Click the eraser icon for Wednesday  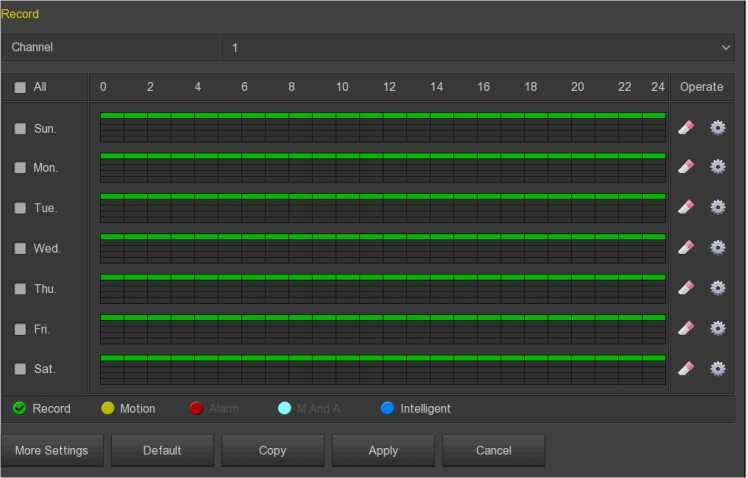[x=685, y=247]
